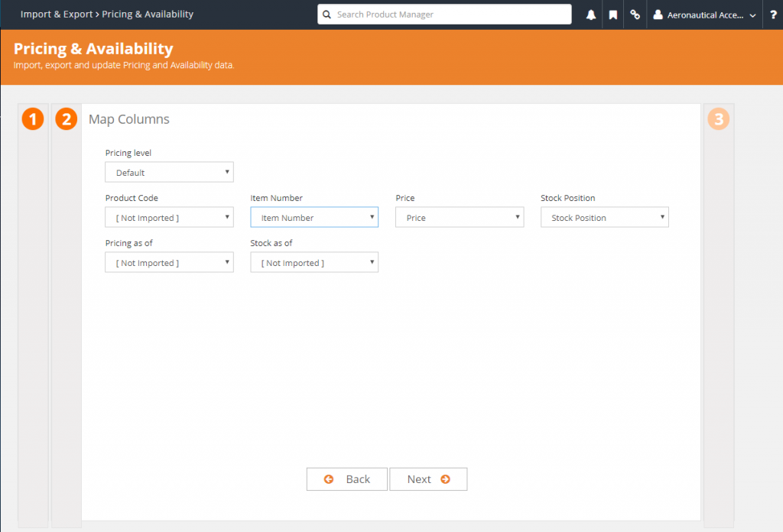Open the notifications bell icon
This screenshot has height=532, width=783.
(x=590, y=14)
